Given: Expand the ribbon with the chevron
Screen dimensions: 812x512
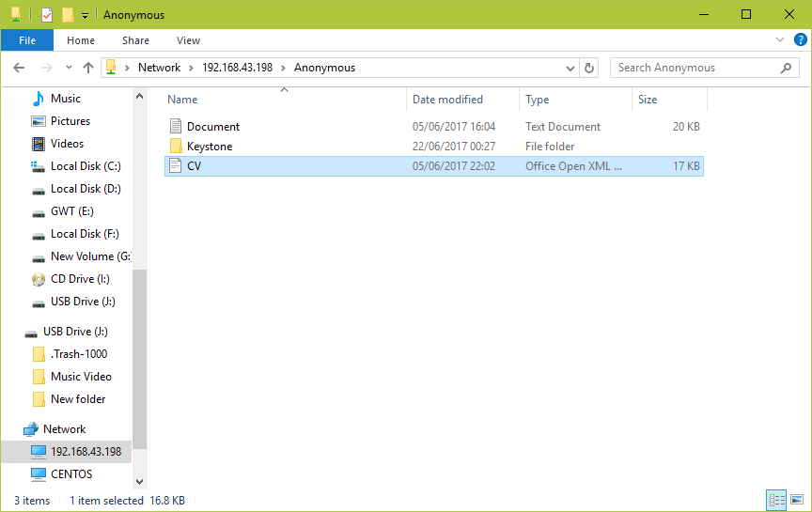Looking at the screenshot, I should tap(780, 39).
